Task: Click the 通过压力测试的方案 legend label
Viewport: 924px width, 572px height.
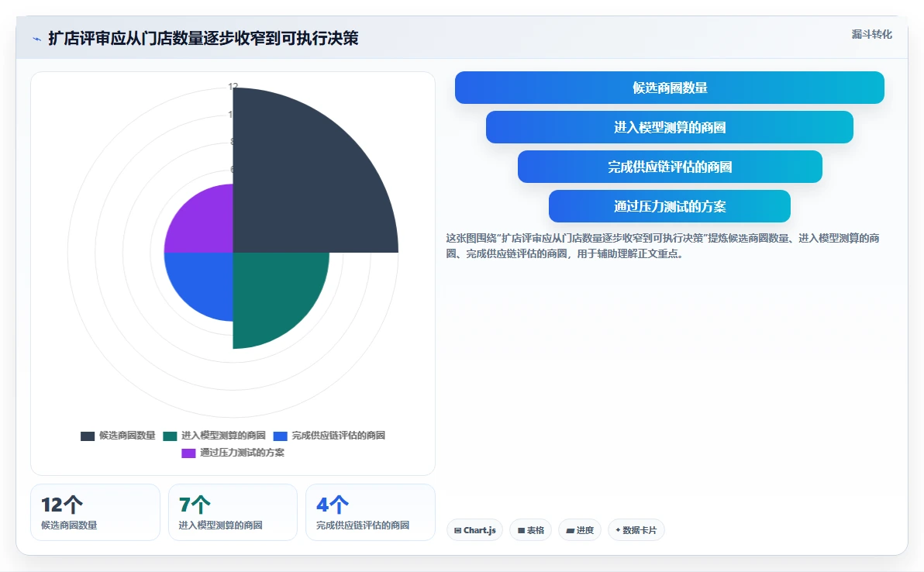Action: (242, 453)
